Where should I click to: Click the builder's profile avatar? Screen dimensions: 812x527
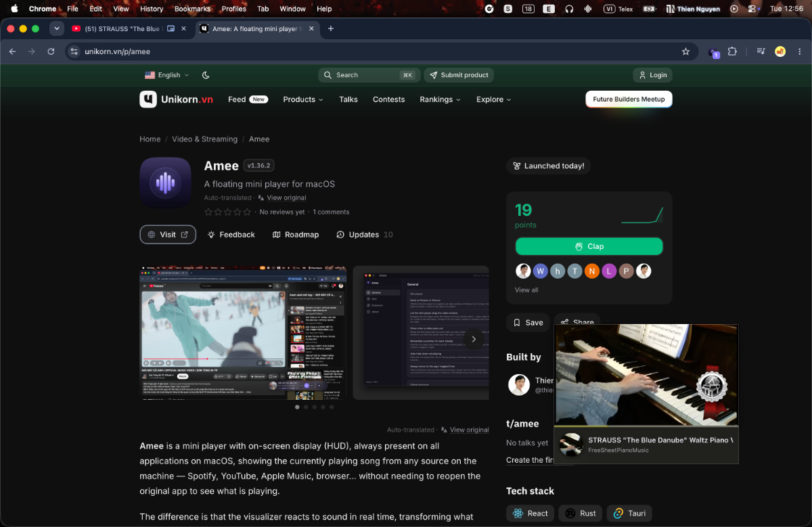tap(519, 384)
